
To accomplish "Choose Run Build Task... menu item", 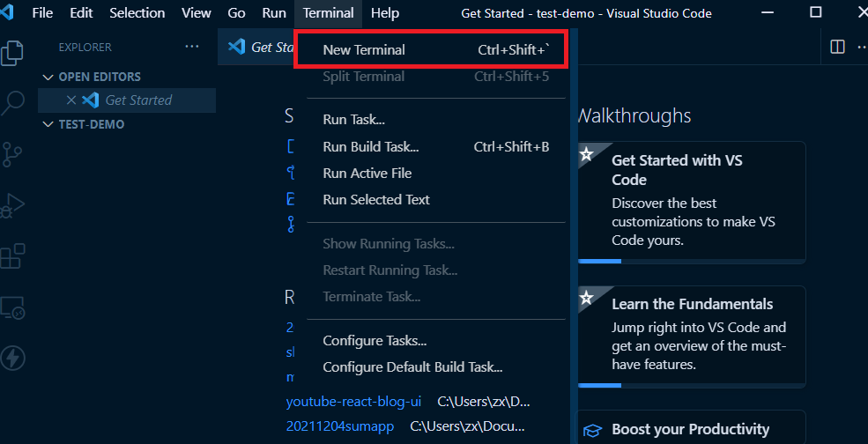I will (x=436, y=147).
